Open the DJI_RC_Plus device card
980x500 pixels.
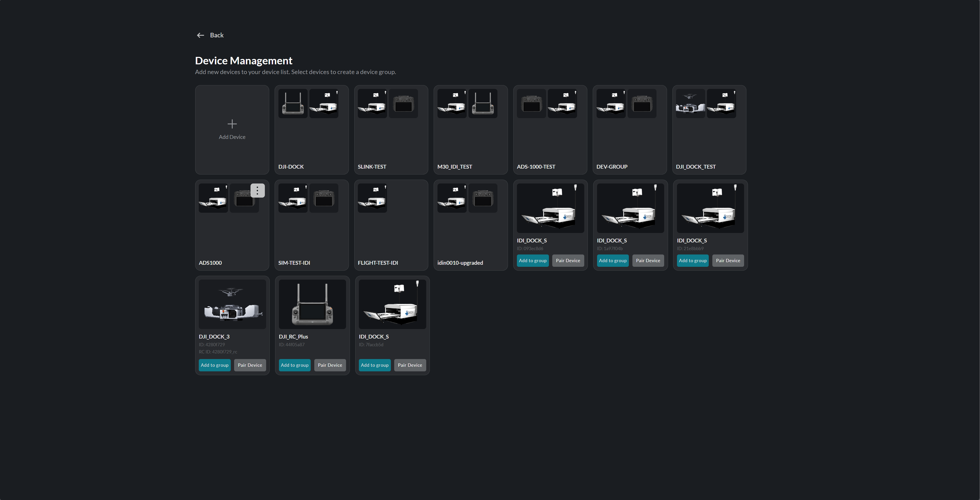312,304
